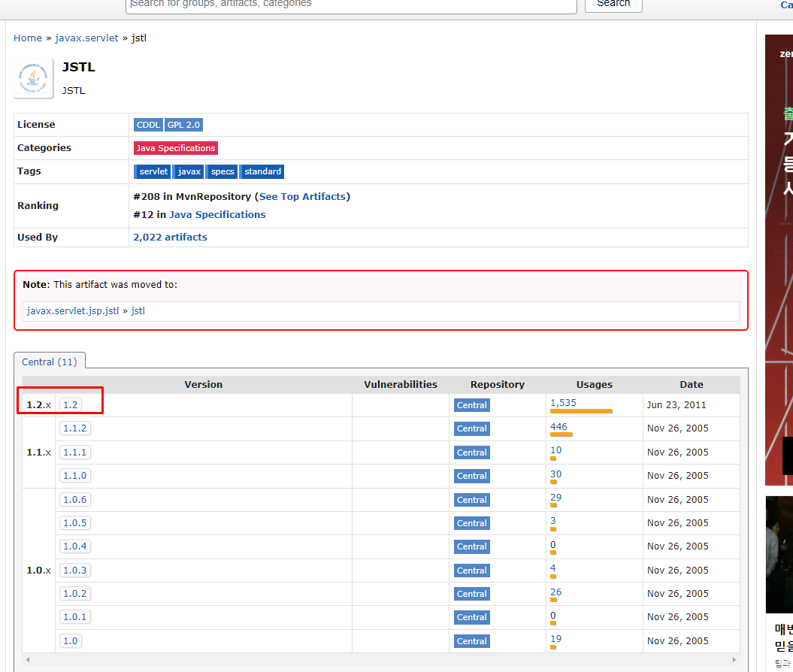Open the 1,535 usages link

coord(564,402)
